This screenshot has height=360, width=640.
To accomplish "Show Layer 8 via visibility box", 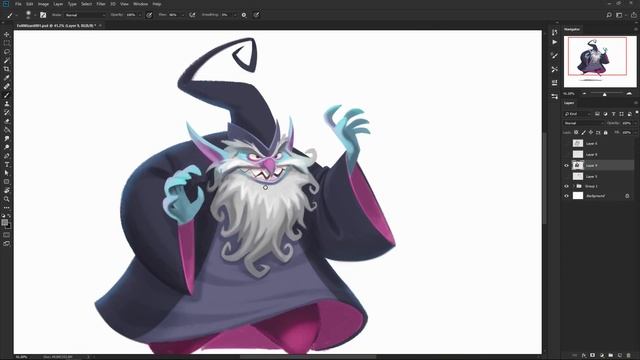I will point(566,154).
